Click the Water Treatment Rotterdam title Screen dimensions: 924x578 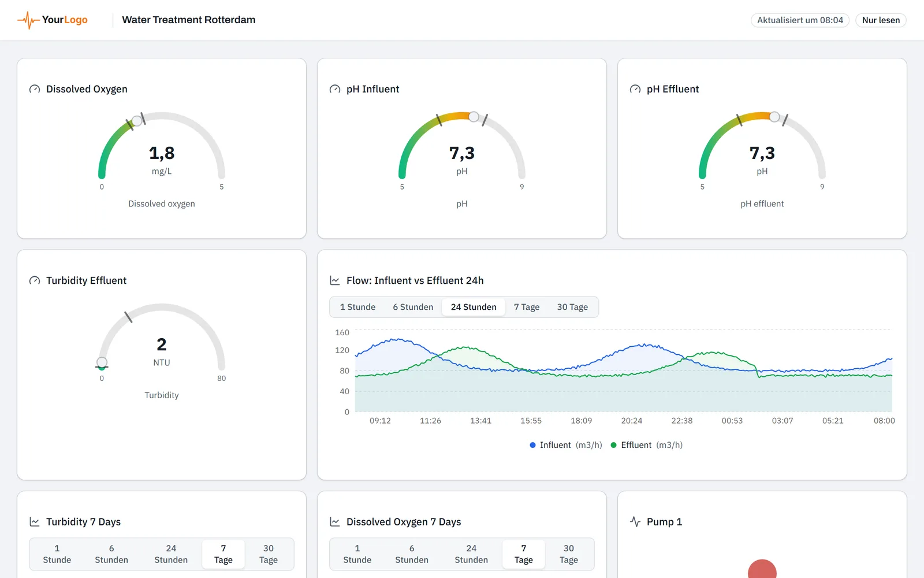(x=189, y=20)
